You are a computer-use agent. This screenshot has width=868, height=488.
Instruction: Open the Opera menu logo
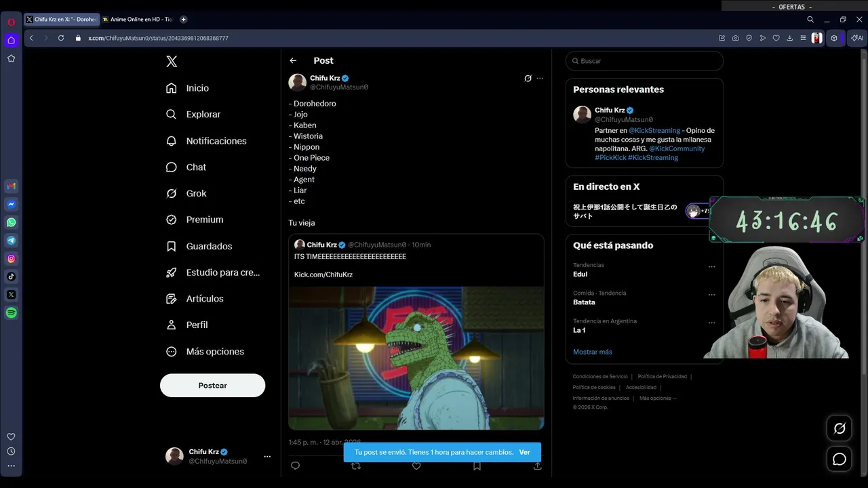click(12, 22)
